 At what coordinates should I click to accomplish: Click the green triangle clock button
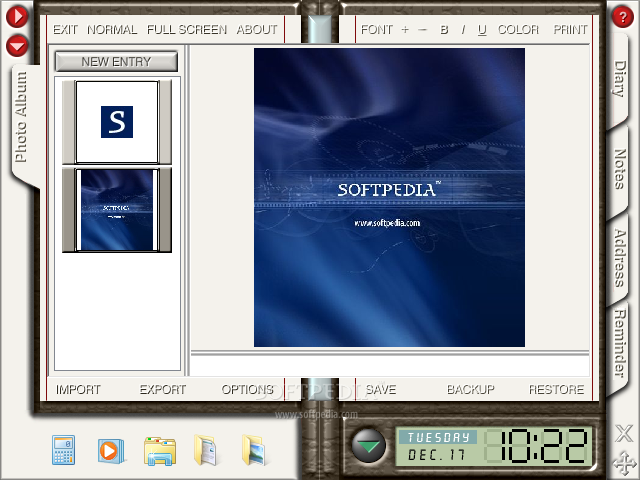(x=369, y=446)
